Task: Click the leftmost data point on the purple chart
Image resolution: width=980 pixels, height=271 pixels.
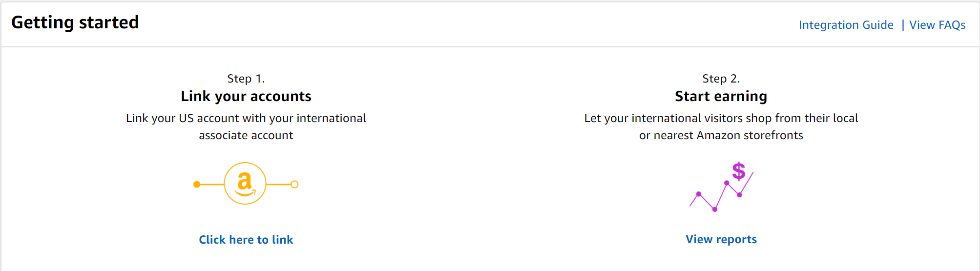Action: pos(699,194)
